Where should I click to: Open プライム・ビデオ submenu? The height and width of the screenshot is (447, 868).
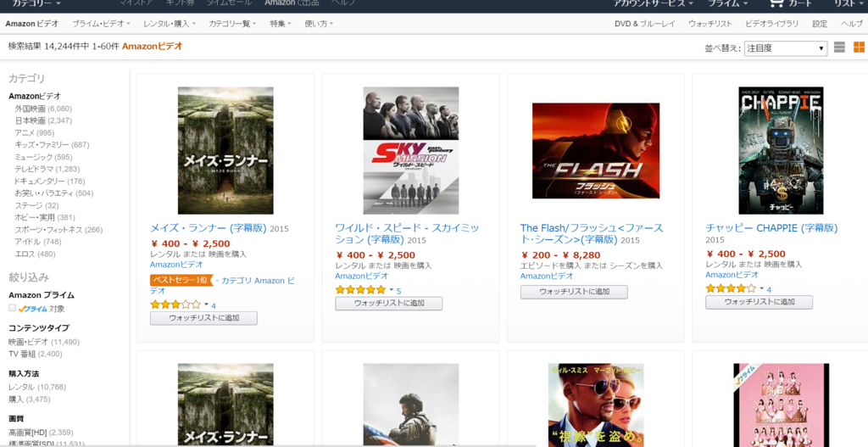[x=102, y=24]
